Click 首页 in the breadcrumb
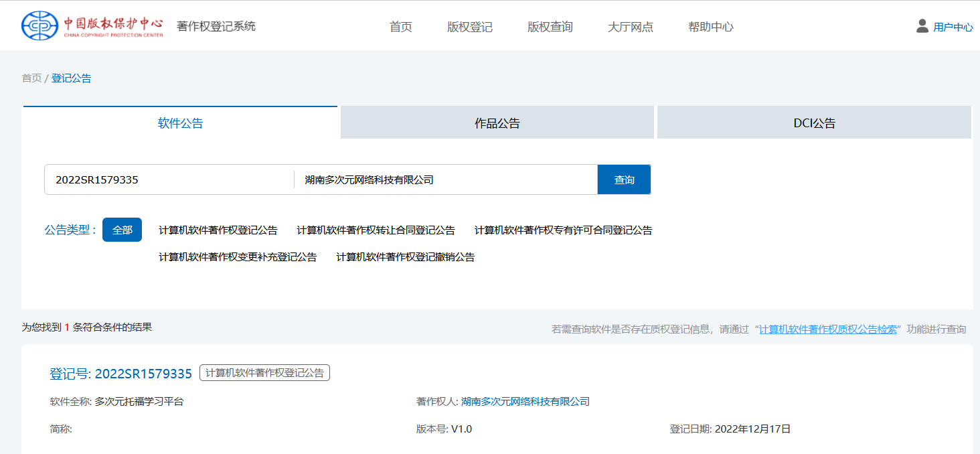 tap(31, 78)
